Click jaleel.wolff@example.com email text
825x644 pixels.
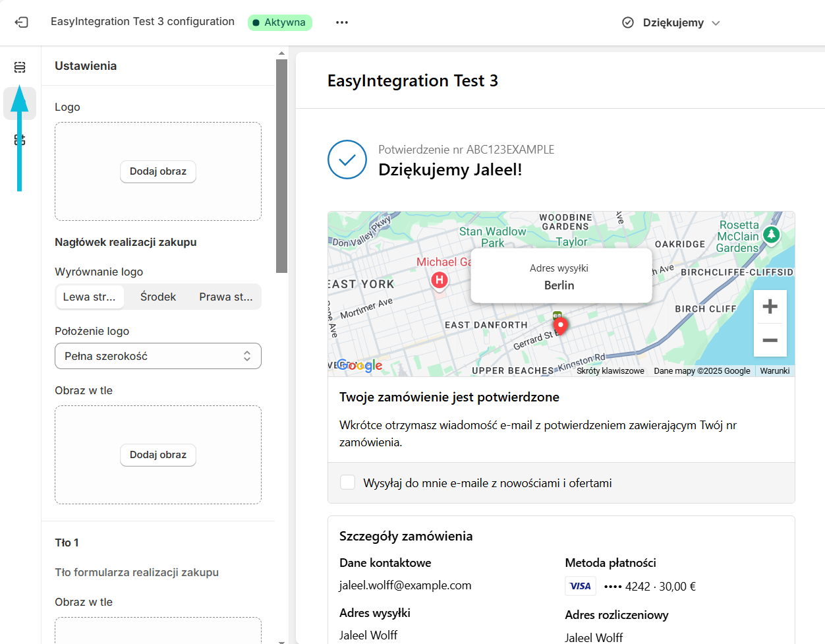[405, 585]
